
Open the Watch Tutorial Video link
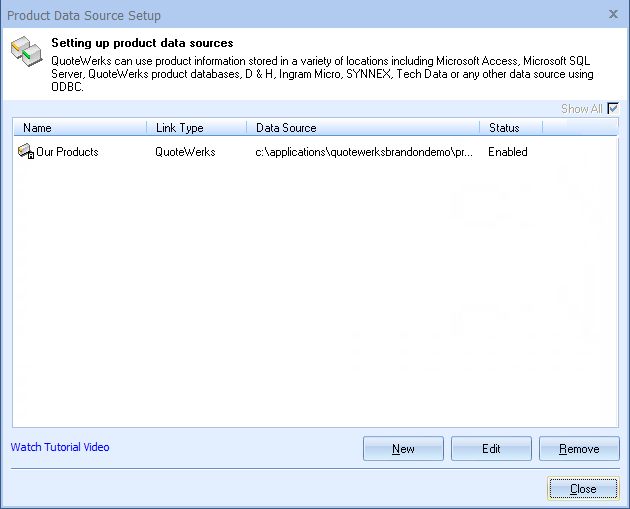pos(60,447)
